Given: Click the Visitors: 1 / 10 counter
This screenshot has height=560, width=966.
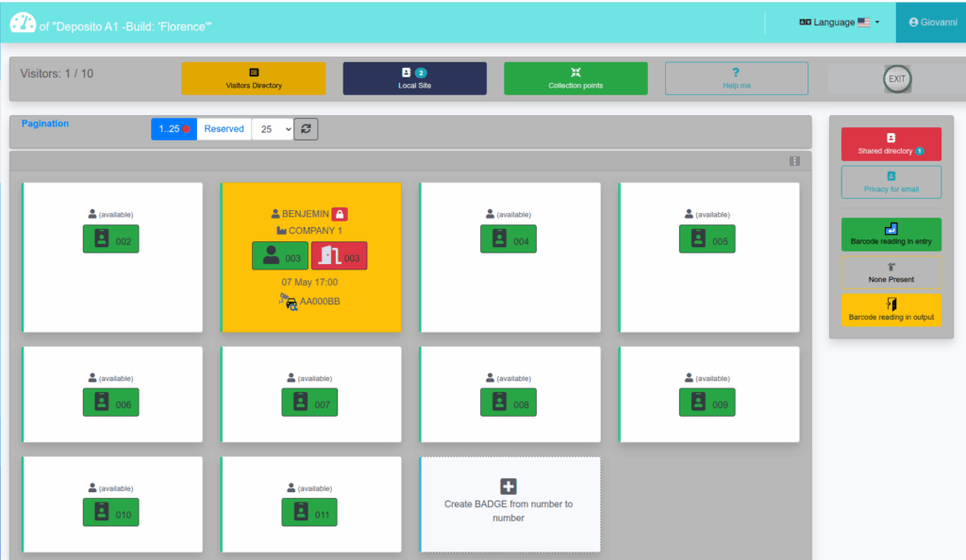Looking at the screenshot, I should coord(57,74).
